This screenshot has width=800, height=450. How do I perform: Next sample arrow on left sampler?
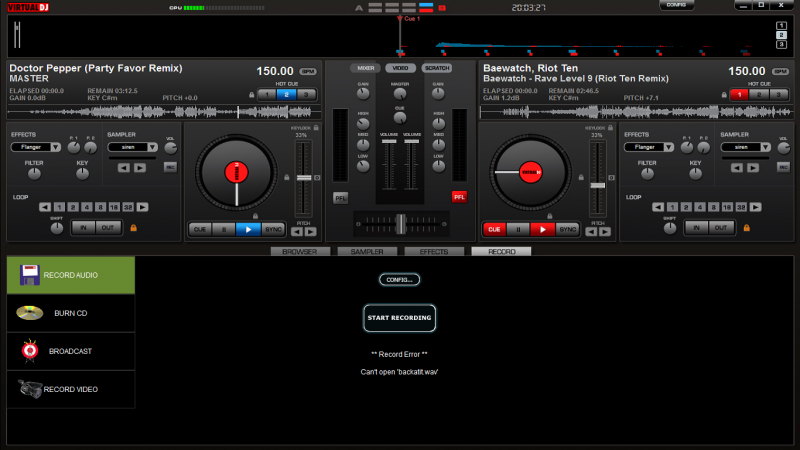[140, 167]
